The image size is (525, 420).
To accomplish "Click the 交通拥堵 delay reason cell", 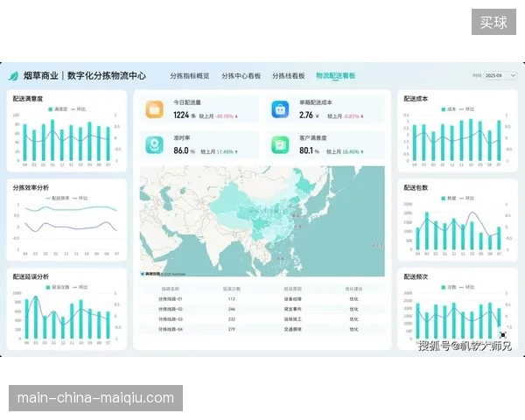I will coord(292,329).
